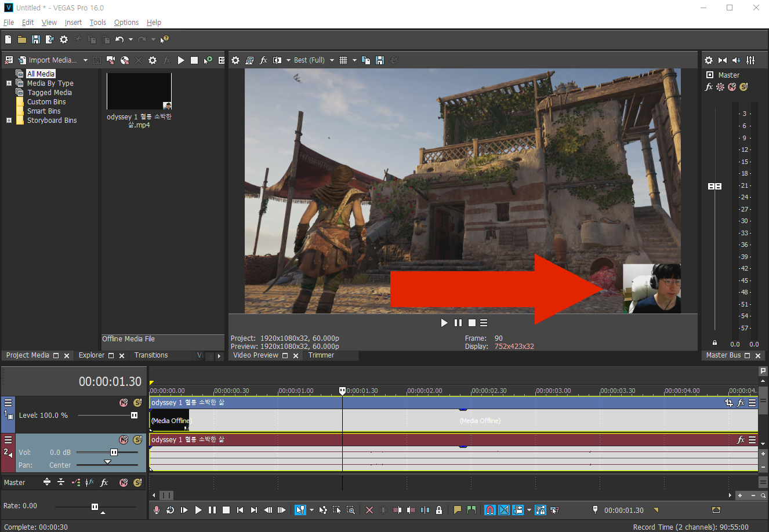Toggle preview on external monitor icon
769x532 pixels.
249,60
